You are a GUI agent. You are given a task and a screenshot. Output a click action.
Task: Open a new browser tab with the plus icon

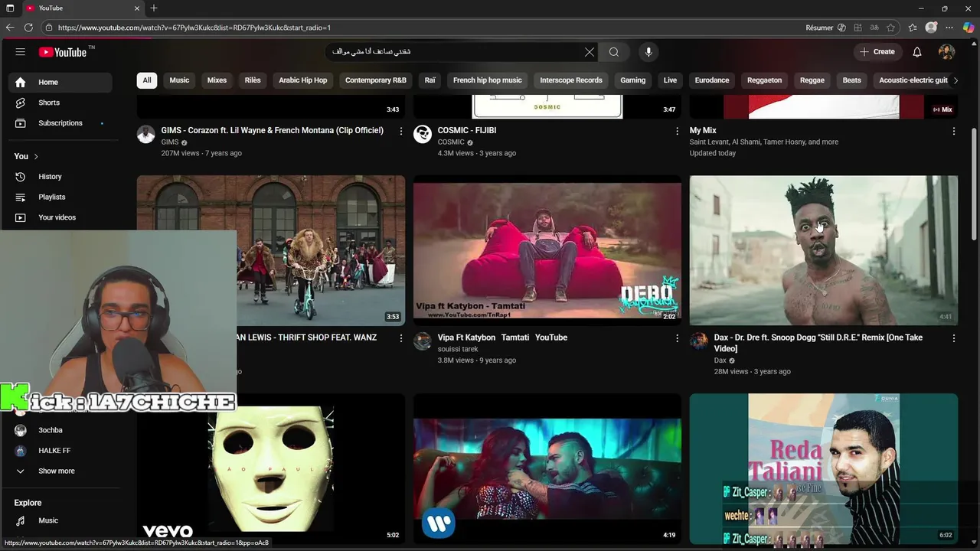154,8
